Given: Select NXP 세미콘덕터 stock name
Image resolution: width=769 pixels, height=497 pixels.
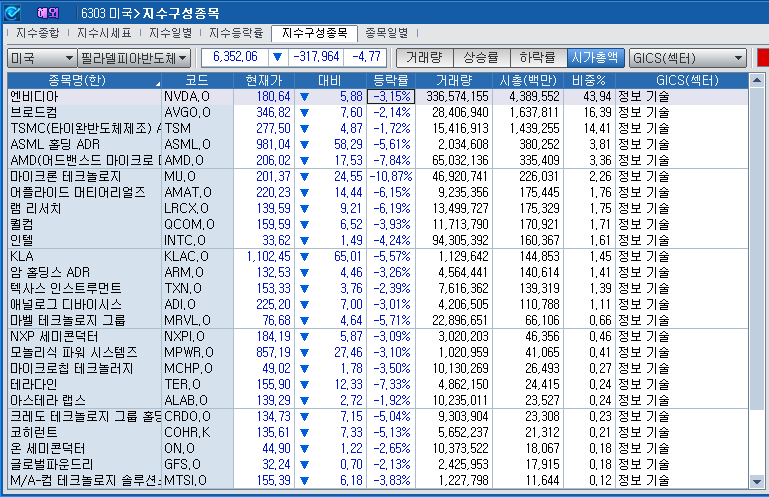Looking at the screenshot, I should 54,337.
